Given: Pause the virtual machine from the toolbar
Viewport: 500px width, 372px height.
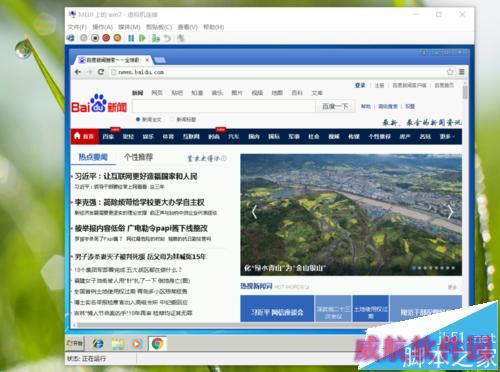Looking at the screenshot, I should (131, 38).
